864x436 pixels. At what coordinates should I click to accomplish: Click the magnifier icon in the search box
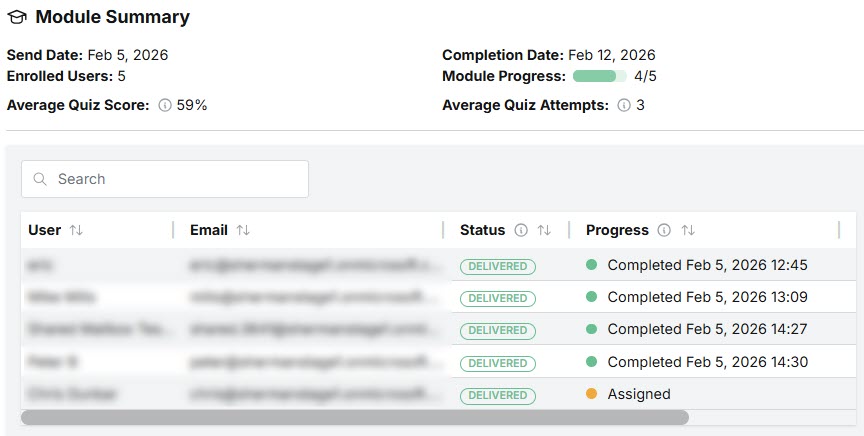click(41, 179)
